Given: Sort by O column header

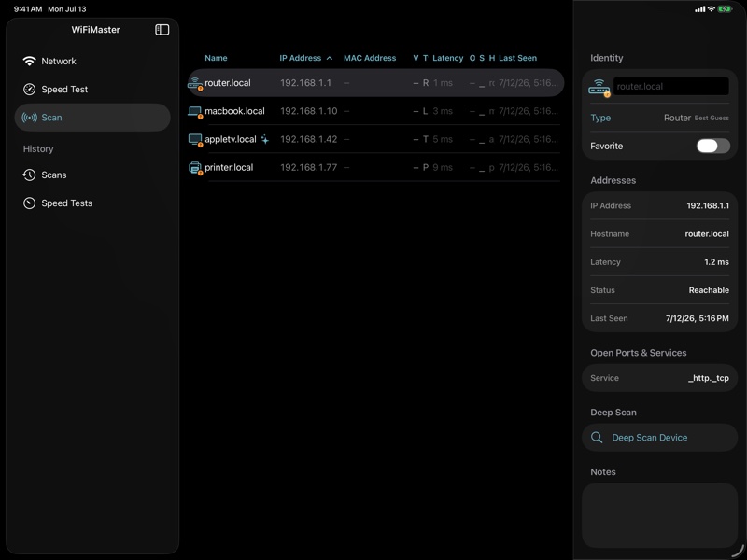Looking at the screenshot, I should click(x=472, y=58).
